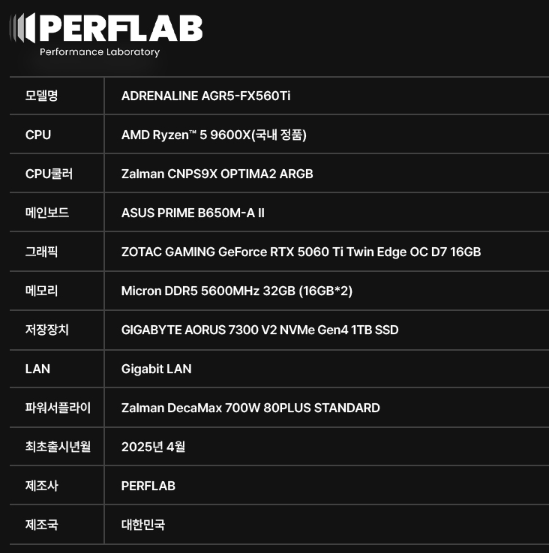Screen dimensions: 549x553
Task: Click GIGABYTE AORUS 7300 V2 SSD text
Action: (x=260, y=330)
